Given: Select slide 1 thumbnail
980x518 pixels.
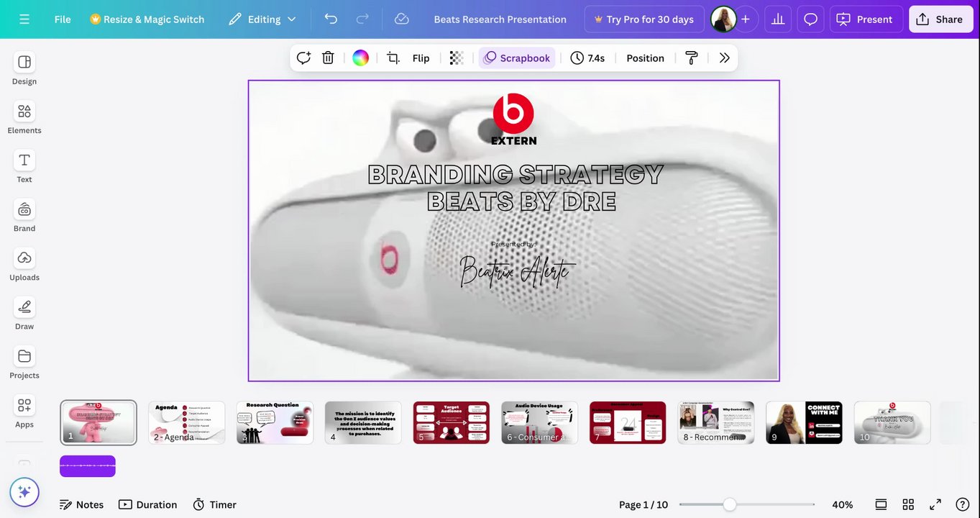Looking at the screenshot, I should point(99,422).
